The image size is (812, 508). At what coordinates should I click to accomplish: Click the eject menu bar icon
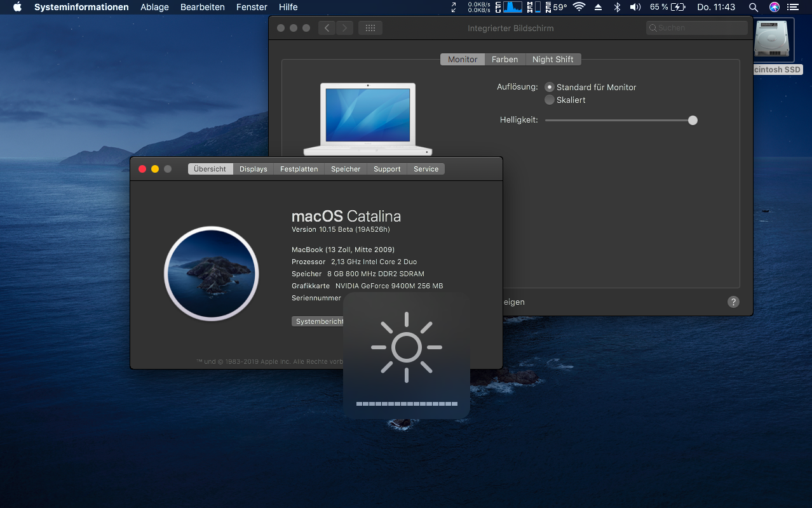pyautogui.click(x=598, y=7)
